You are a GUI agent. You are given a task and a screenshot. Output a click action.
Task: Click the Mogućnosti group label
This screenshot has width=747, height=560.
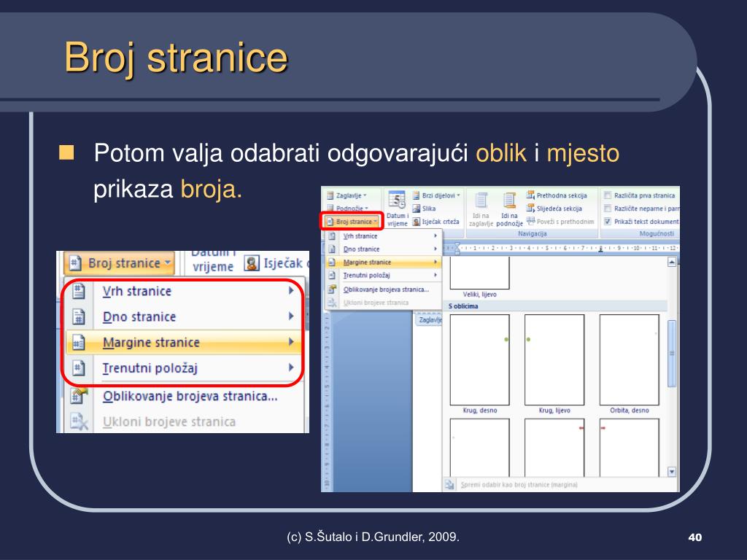click(657, 234)
